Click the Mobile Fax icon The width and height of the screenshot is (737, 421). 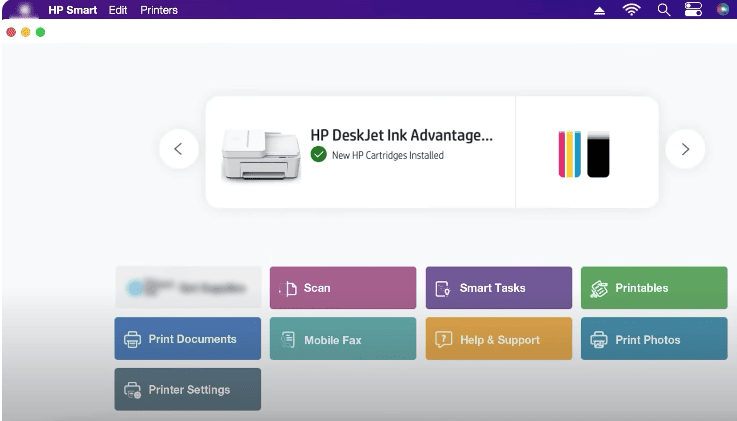point(288,340)
